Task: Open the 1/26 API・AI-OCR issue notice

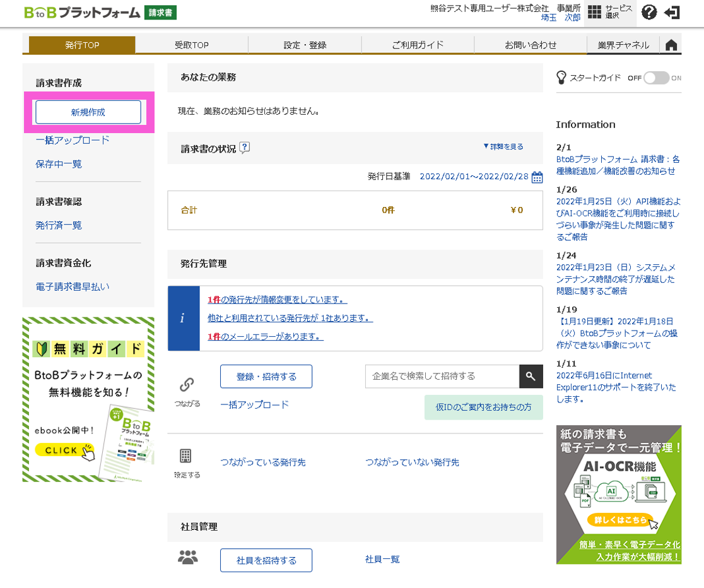Action: point(618,219)
